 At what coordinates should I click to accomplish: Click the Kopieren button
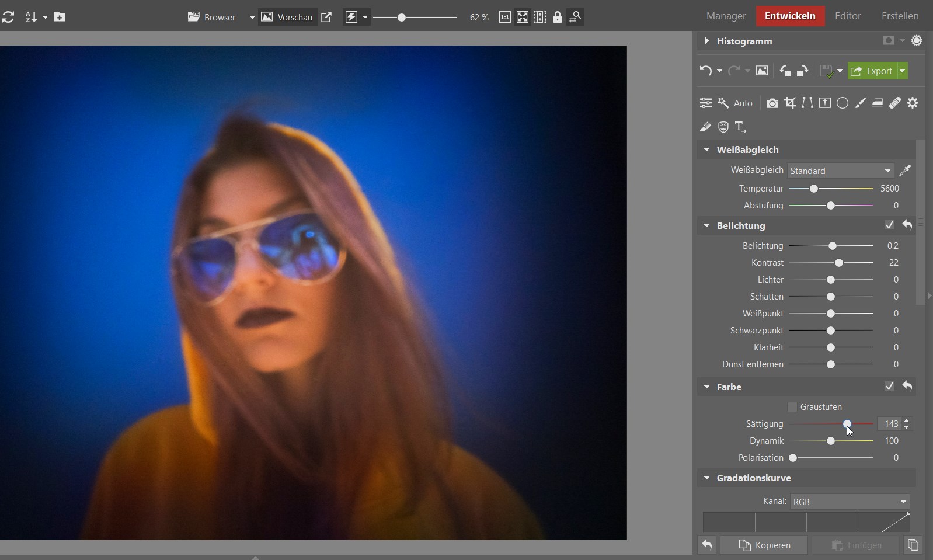[764, 545]
